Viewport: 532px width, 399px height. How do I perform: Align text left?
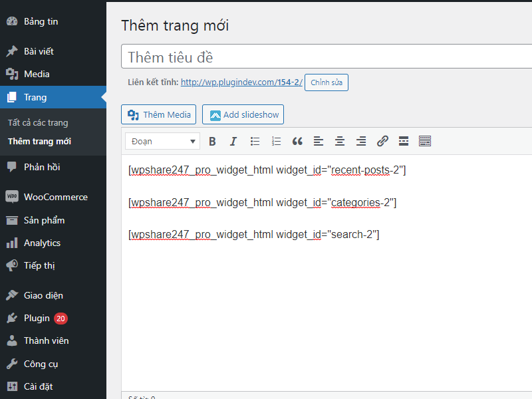[x=319, y=141]
